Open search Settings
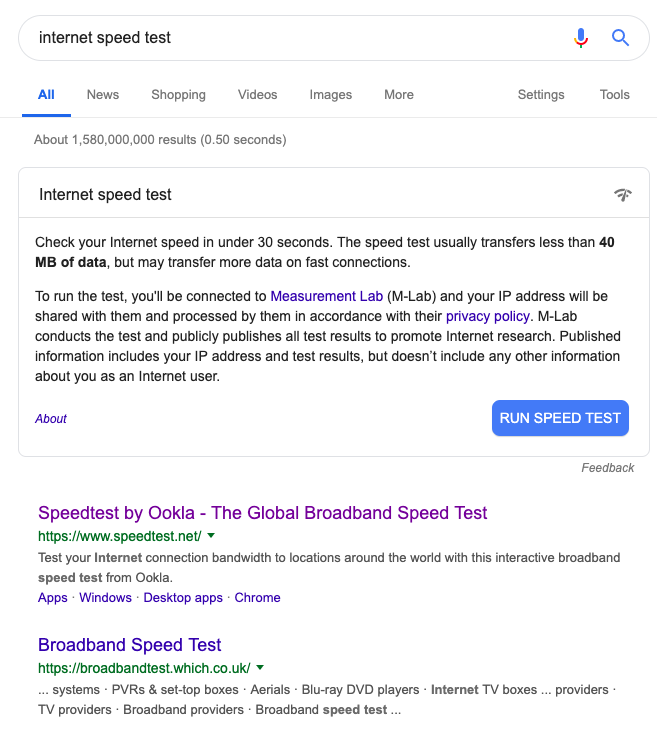 541,95
